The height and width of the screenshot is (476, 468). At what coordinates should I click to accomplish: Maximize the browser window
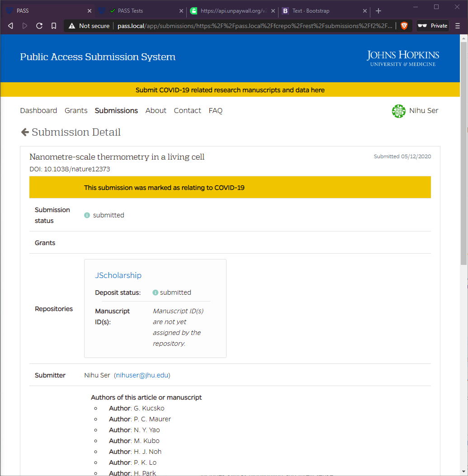pos(436,7)
